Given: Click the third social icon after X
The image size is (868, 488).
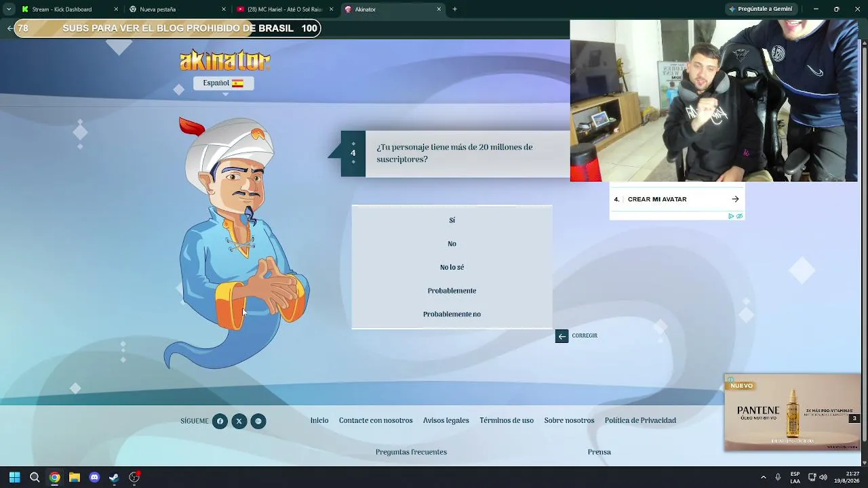Looking at the screenshot, I should click(x=258, y=422).
